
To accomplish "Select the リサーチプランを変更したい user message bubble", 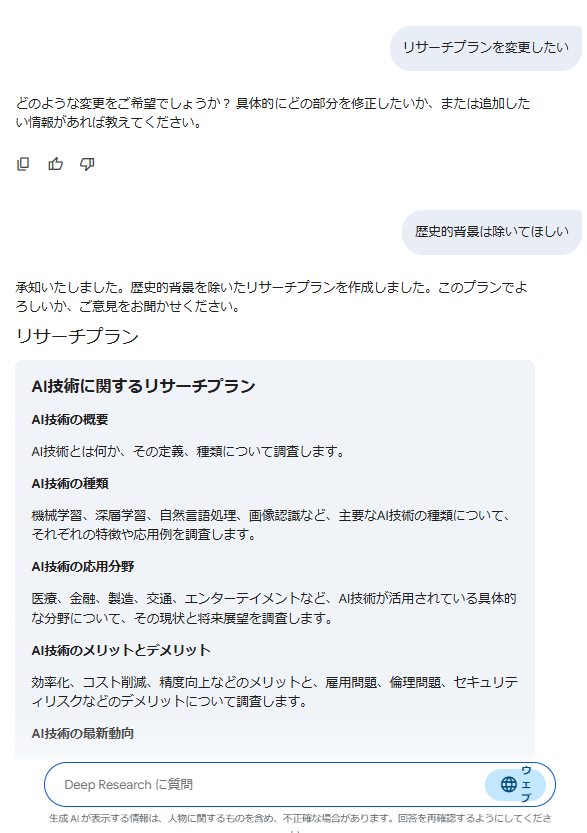I will [486, 48].
